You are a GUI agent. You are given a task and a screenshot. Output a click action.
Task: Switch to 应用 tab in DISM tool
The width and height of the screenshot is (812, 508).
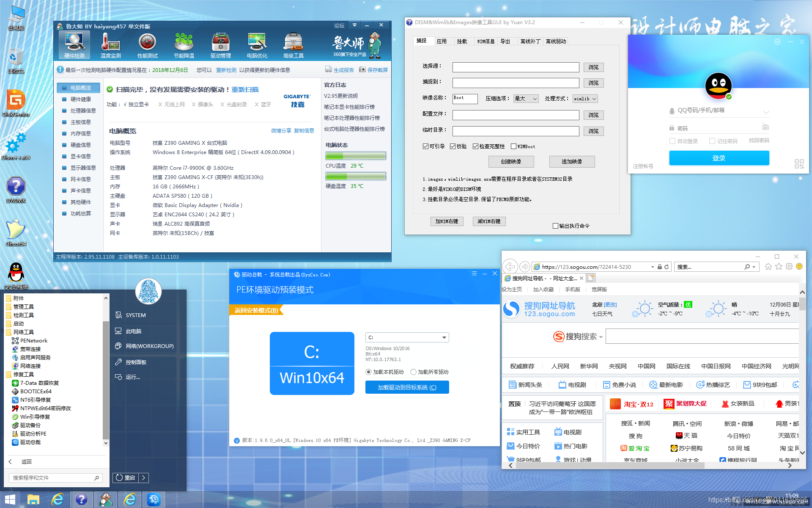(442, 41)
